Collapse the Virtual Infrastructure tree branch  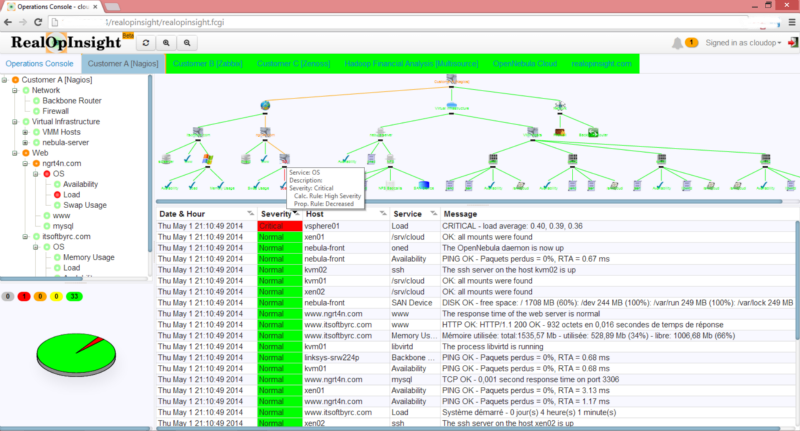click(15, 122)
